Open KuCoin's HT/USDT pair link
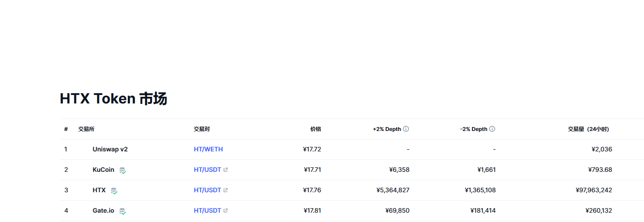 (207, 170)
